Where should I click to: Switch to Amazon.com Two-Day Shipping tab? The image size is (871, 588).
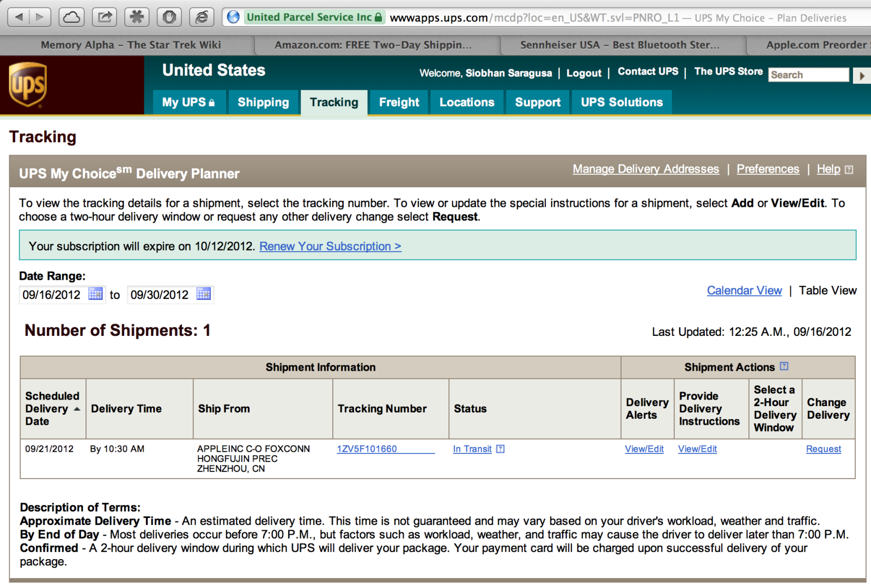pos(373,45)
